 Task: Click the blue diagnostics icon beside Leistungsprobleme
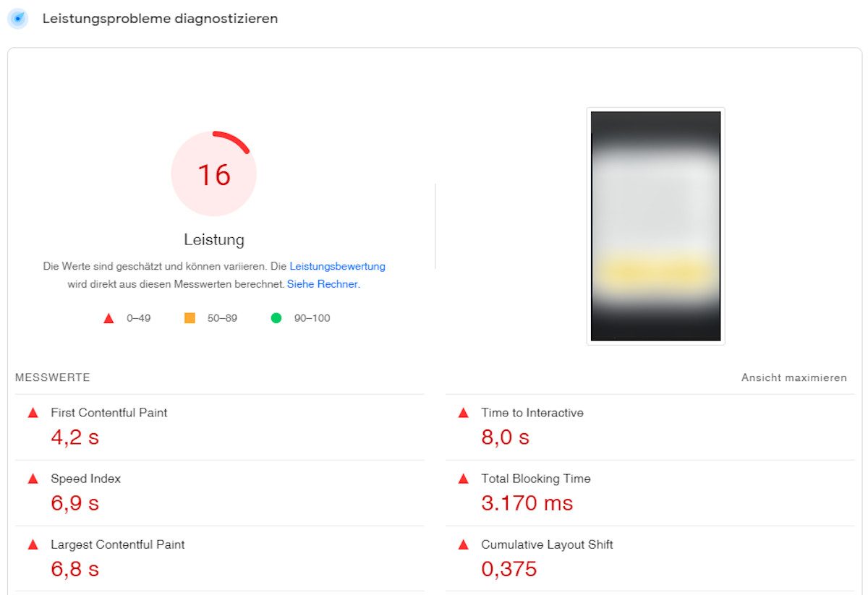click(18, 19)
